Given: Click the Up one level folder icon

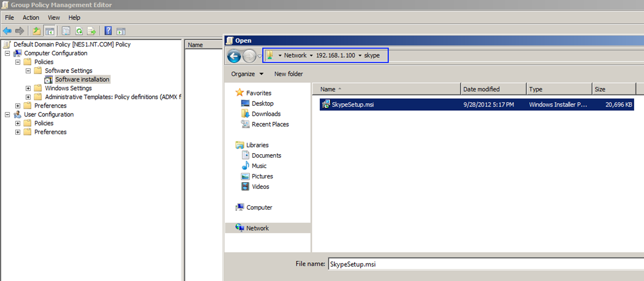Looking at the screenshot, I should click(x=37, y=31).
